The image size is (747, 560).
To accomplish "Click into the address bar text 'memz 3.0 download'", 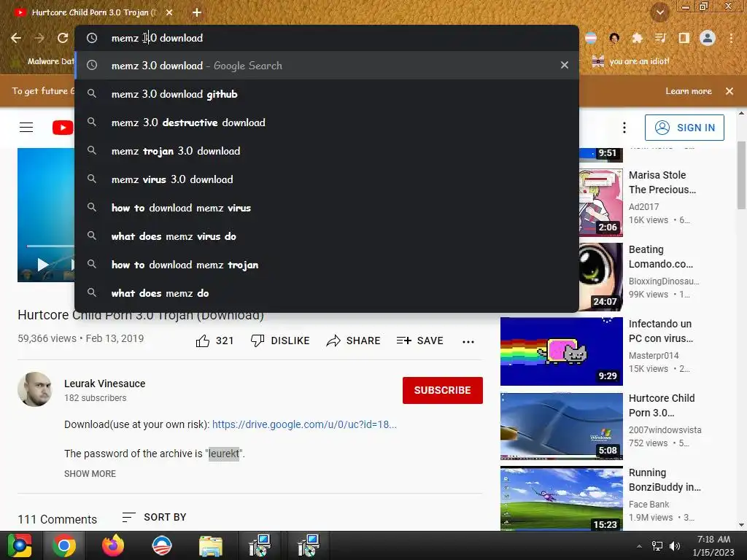I will (157, 38).
